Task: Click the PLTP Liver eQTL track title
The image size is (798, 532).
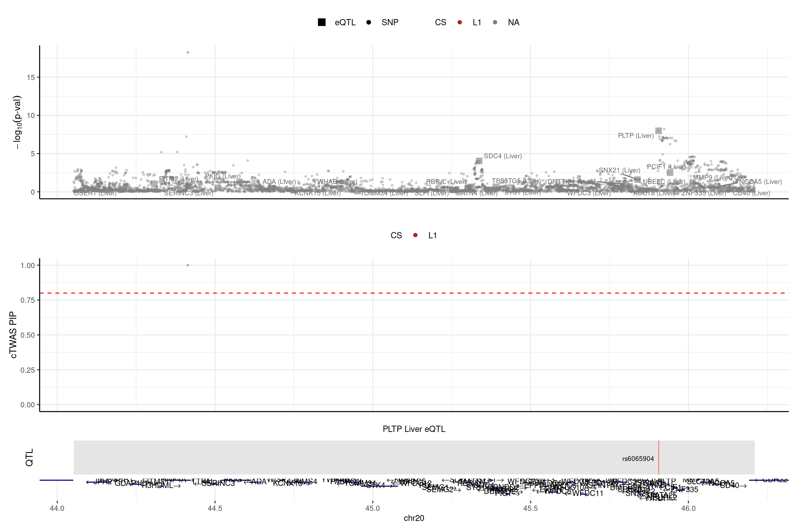Action: (x=414, y=429)
